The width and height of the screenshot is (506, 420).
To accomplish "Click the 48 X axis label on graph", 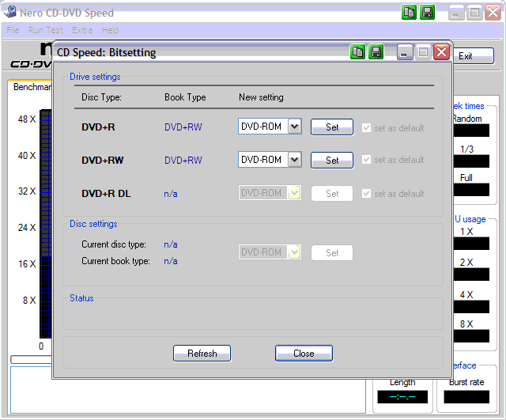I will 27,119.
